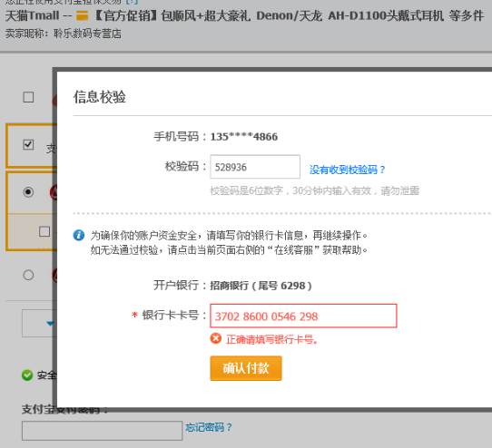Image resolution: width=492 pixels, height=448 pixels.
Task: Tick the unchecked checkbox at top left
Action: pyautogui.click(x=28, y=97)
